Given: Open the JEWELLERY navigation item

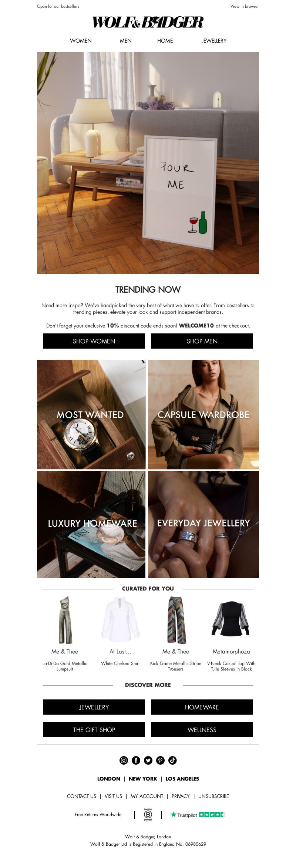Looking at the screenshot, I should point(214,41).
